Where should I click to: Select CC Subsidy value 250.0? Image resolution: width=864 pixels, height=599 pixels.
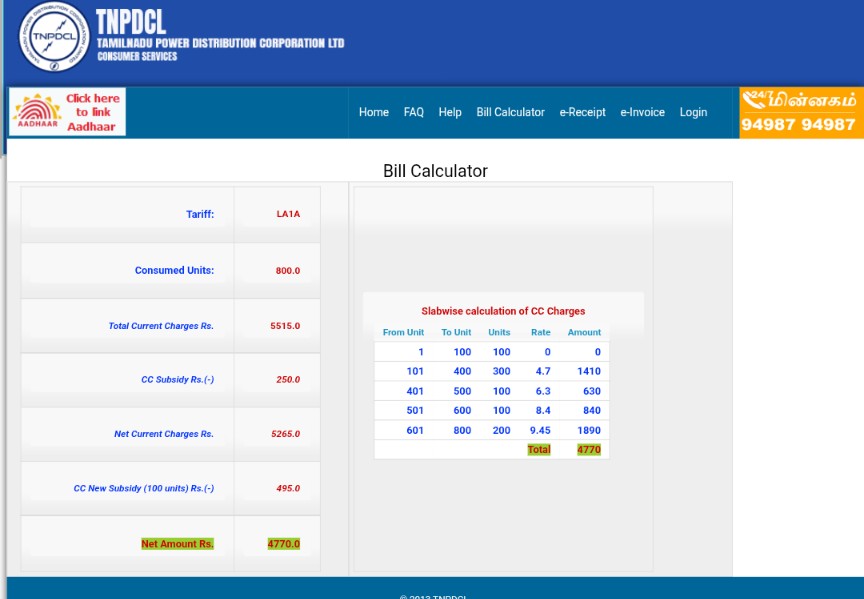(x=288, y=380)
